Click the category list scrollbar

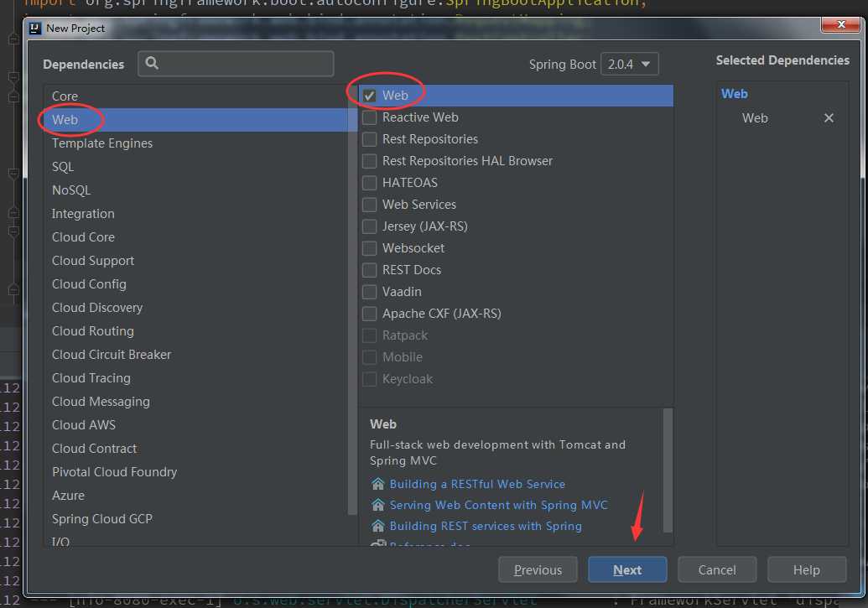(x=352, y=299)
